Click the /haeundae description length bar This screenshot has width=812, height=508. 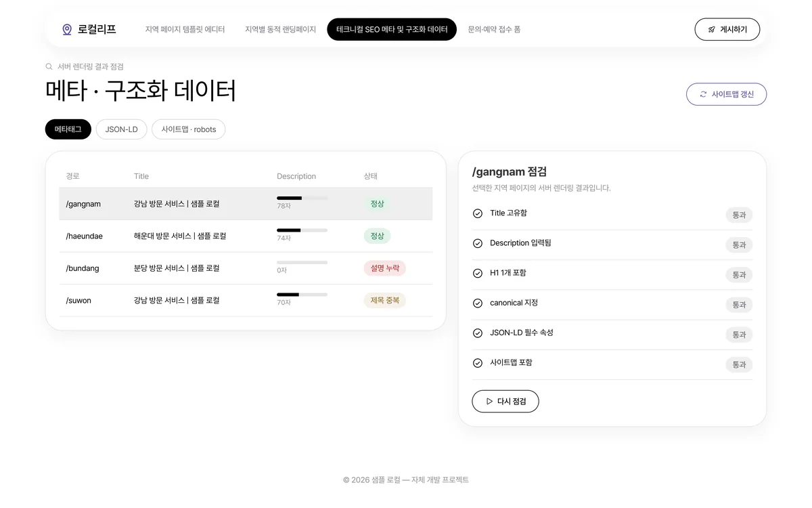302,230
